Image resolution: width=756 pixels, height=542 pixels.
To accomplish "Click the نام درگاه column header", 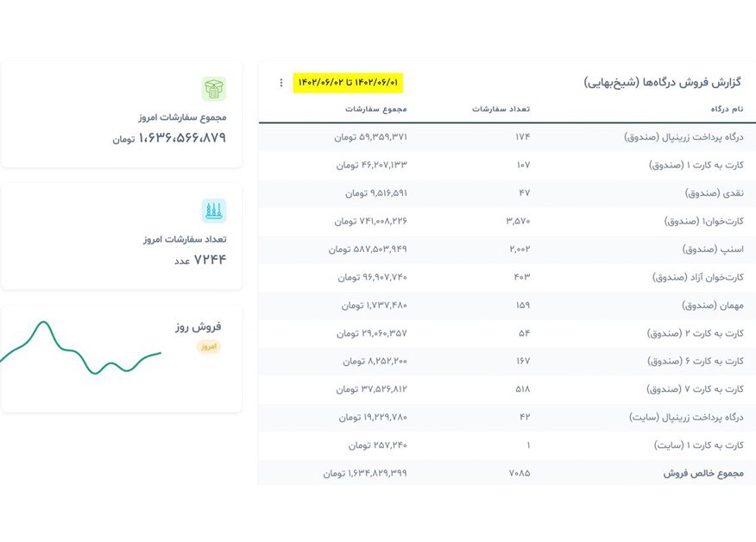I will 727,109.
